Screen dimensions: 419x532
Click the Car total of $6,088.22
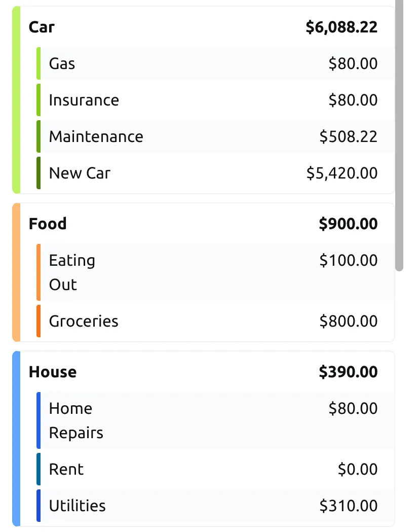click(x=341, y=27)
